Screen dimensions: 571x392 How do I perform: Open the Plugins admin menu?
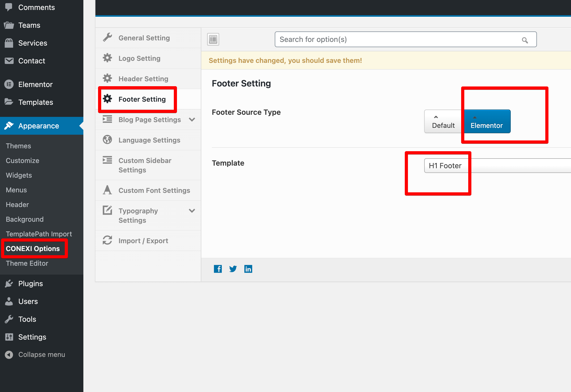click(x=30, y=284)
